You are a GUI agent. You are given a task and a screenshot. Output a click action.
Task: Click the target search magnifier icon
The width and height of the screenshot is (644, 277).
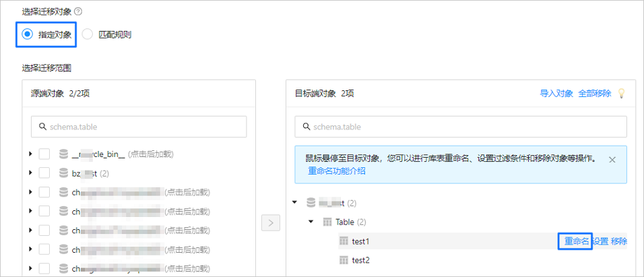(306, 127)
